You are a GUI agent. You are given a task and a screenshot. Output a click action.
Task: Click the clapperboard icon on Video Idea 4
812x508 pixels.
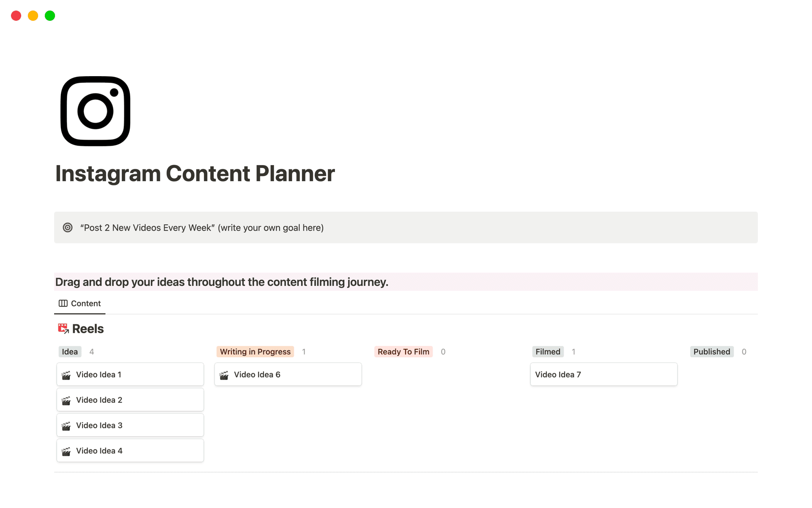66,450
